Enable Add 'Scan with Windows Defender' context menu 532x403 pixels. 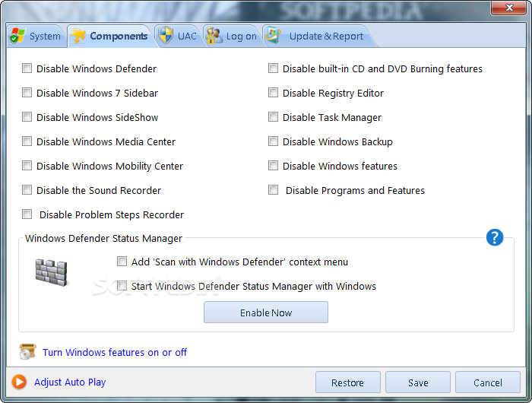tap(122, 262)
